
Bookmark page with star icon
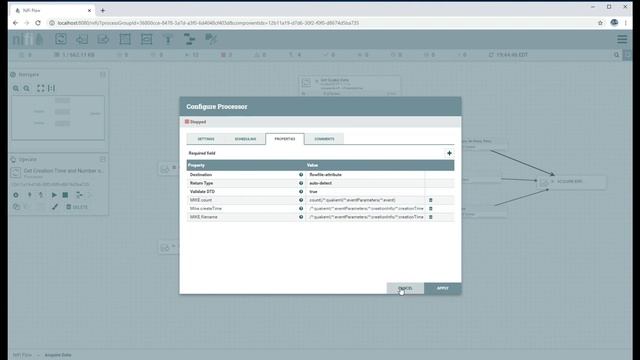coord(600,23)
